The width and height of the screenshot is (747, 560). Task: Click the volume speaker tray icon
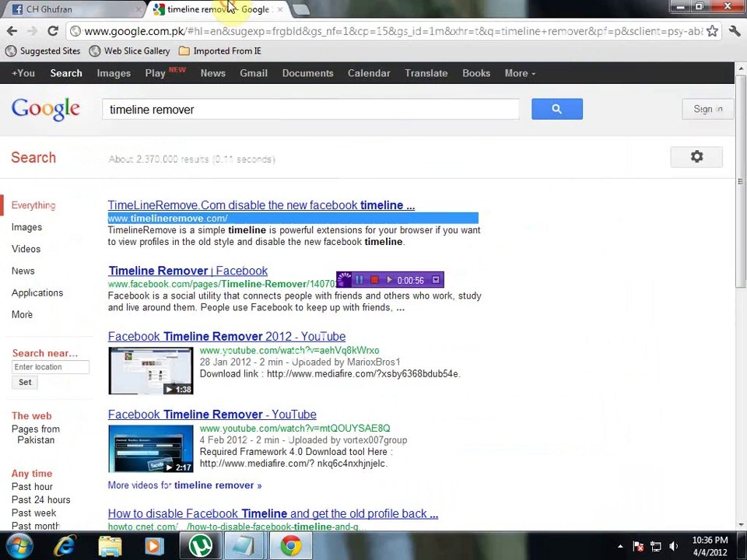point(674,546)
